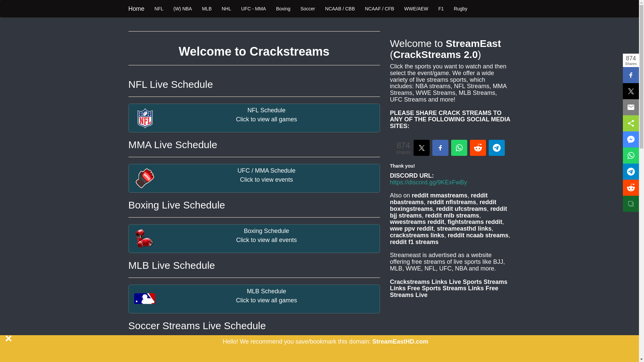This screenshot has width=644, height=362.
Task: Click generic share icon in side bar
Action: pos(631,123)
